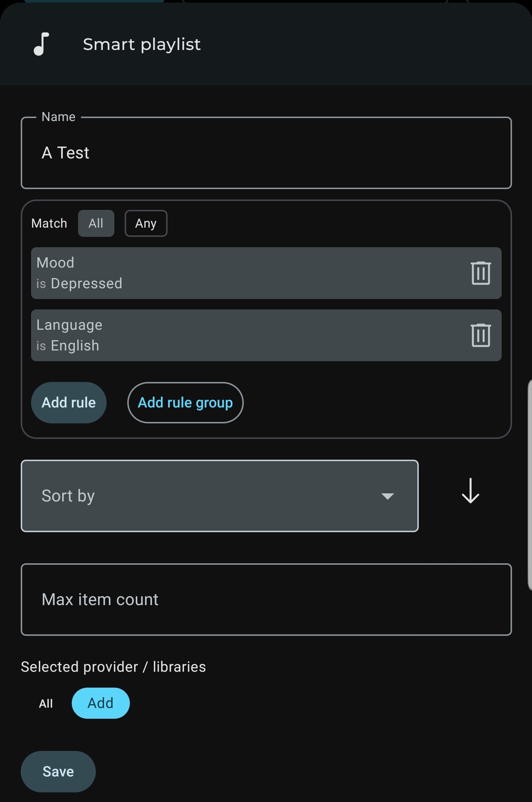Select the Any match option
The width and height of the screenshot is (532, 802).
146,223
